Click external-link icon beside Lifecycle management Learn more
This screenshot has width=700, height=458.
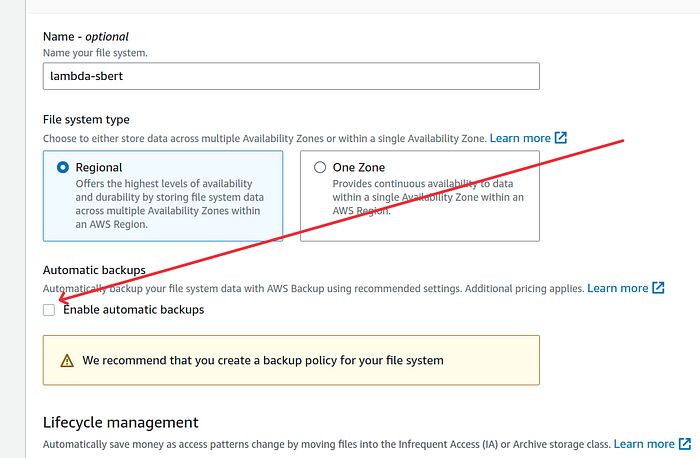pyautogui.click(x=684, y=444)
